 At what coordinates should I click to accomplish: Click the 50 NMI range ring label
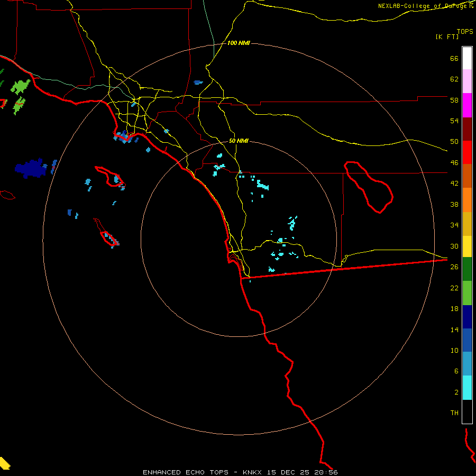coord(239,141)
